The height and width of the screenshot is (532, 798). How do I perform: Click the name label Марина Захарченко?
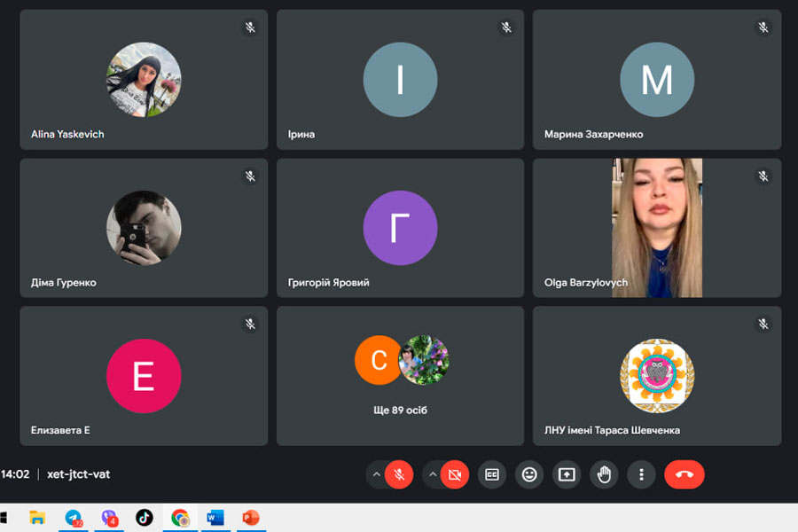(593, 135)
